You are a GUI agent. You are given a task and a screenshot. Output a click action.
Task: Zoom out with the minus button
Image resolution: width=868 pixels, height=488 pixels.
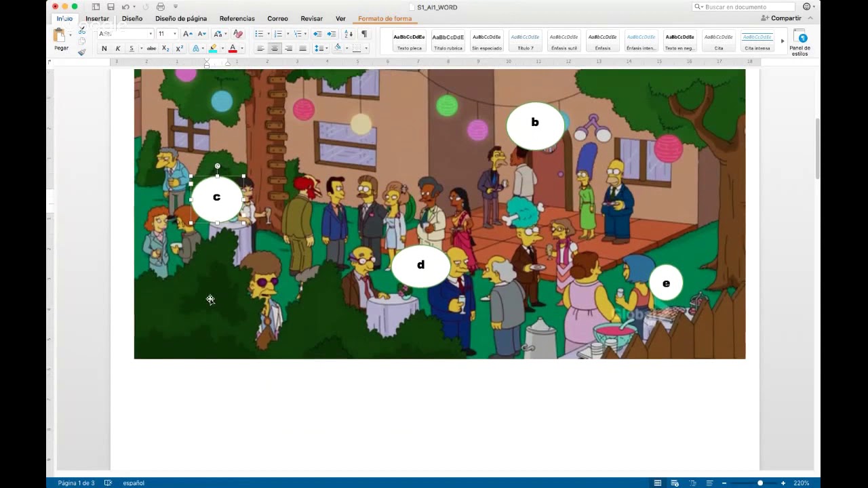(x=724, y=483)
